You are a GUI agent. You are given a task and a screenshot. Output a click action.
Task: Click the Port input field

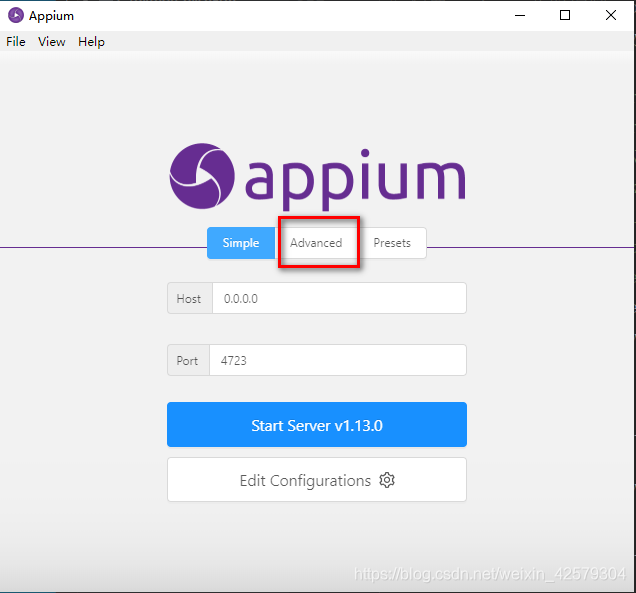coord(338,360)
